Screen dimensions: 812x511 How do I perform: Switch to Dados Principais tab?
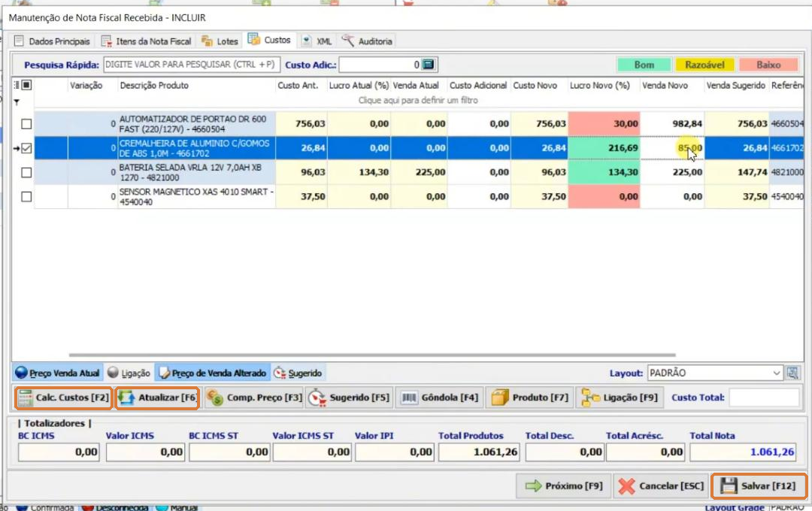click(x=52, y=41)
